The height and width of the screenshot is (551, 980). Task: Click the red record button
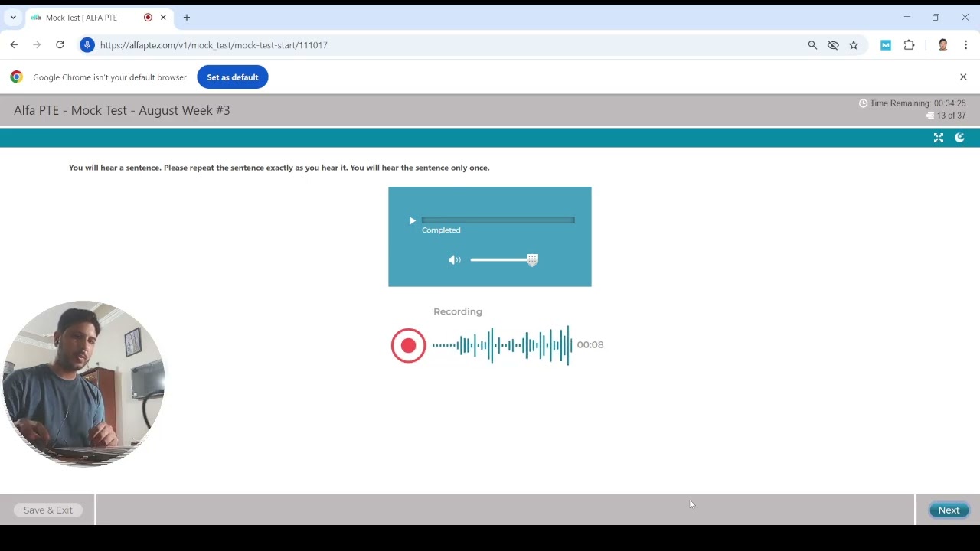coord(408,345)
